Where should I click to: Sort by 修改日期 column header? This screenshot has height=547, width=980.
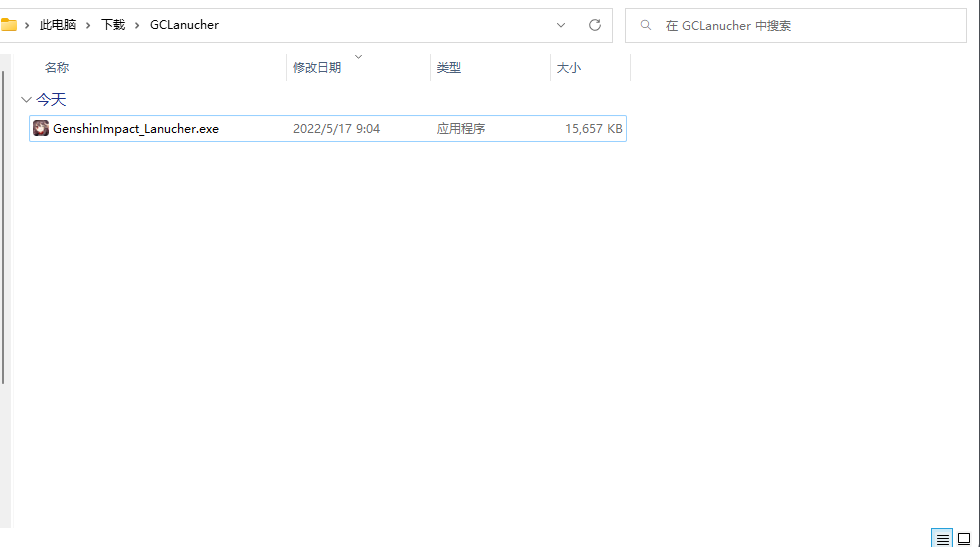click(x=317, y=68)
